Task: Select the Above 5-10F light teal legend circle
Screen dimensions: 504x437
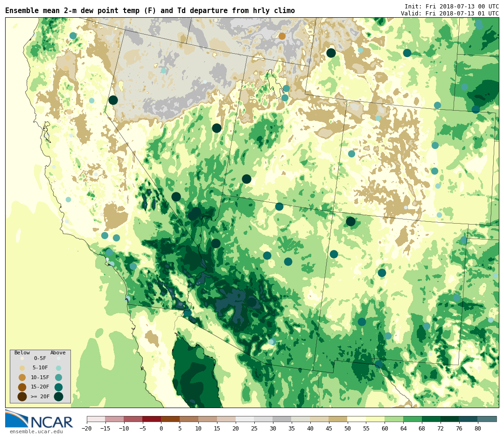Action: click(x=58, y=368)
